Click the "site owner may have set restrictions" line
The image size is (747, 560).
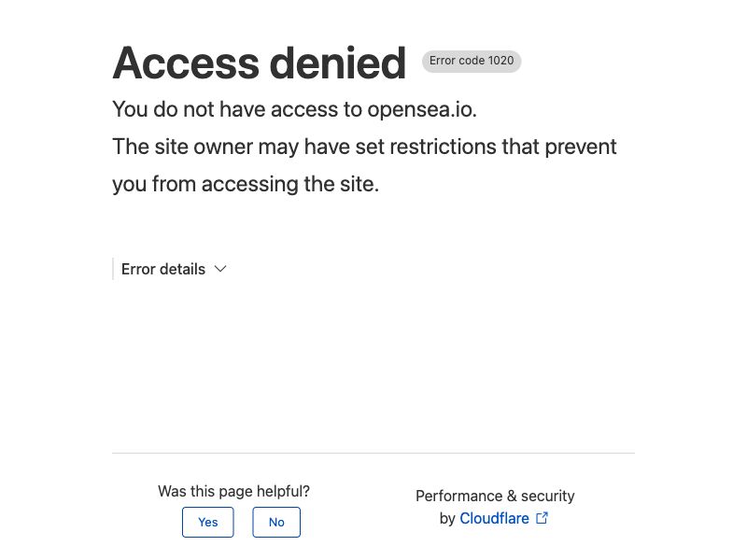point(364,147)
